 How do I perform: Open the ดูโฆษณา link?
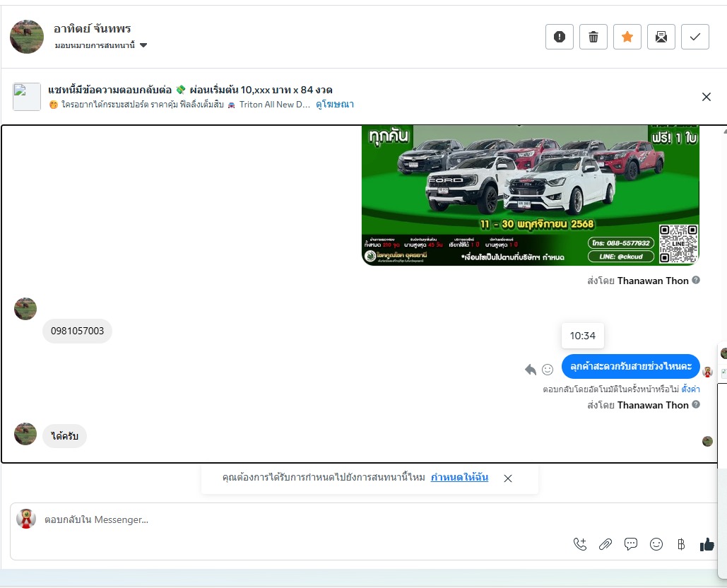tap(335, 105)
